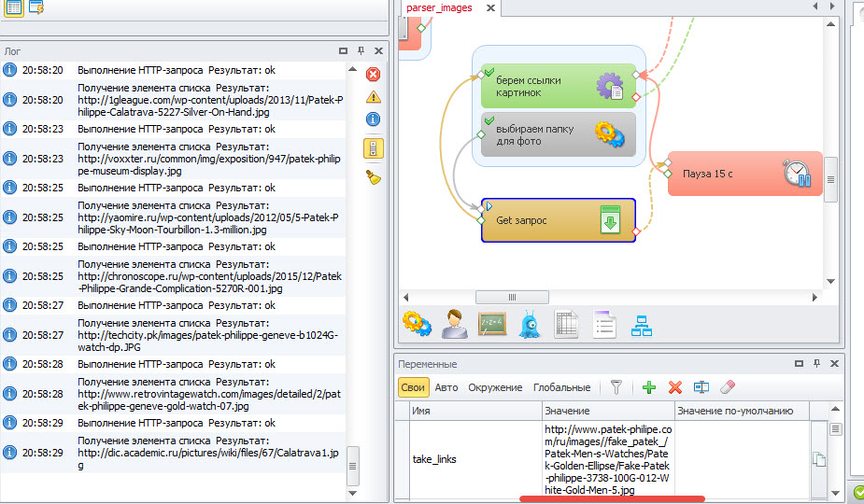Pin the Переменные panel

click(816, 364)
